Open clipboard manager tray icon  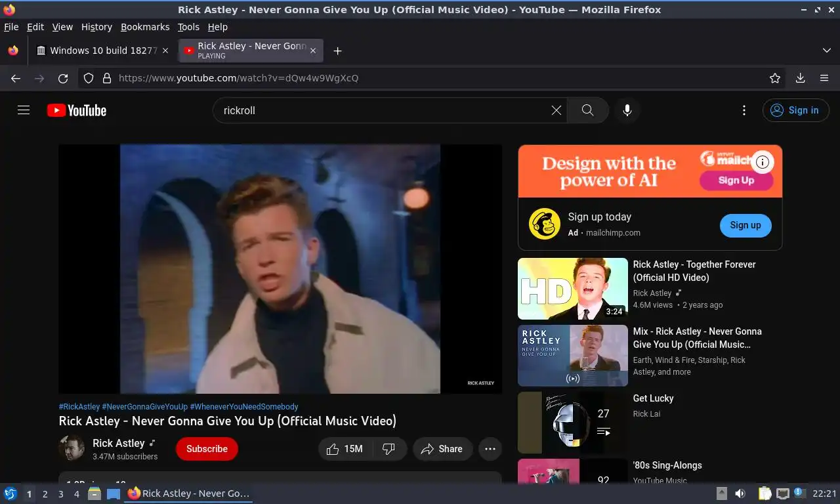[765, 493]
